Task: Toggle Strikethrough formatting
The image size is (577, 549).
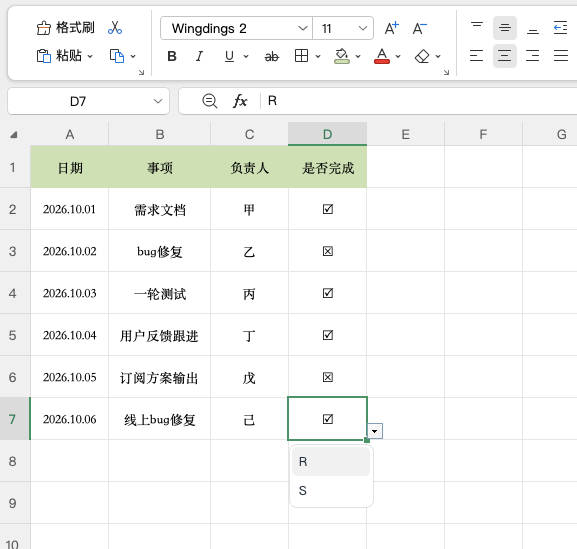Action: (272, 56)
